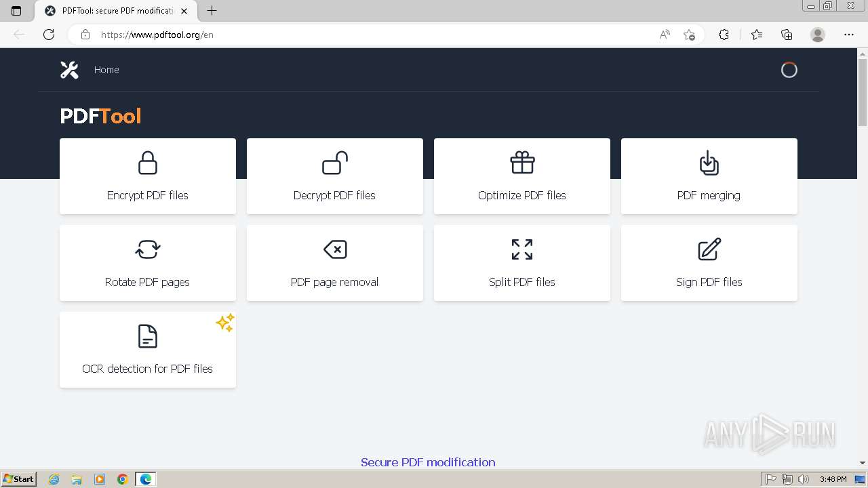Open the network status icon in system tray
Image resolution: width=868 pixels, height=488 pixels.
point(787,479)
